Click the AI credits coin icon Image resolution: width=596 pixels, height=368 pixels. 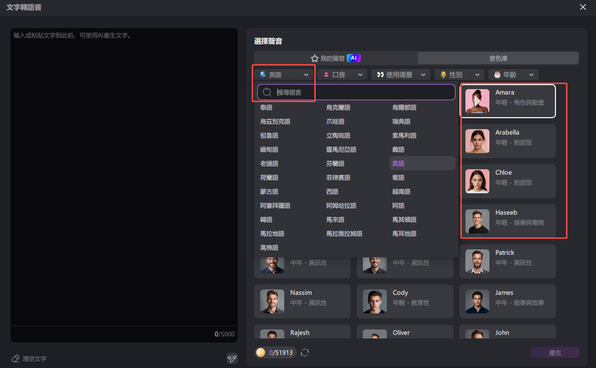[x=260, y=352]
